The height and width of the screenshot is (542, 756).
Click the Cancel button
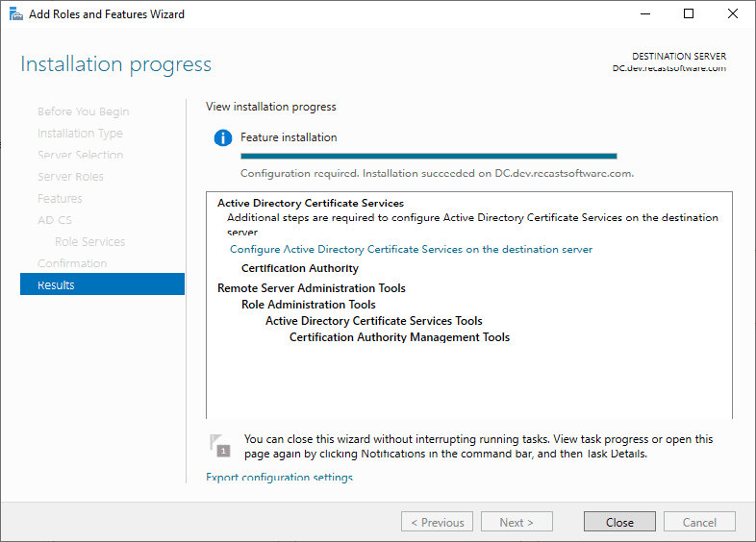point(699,522)
